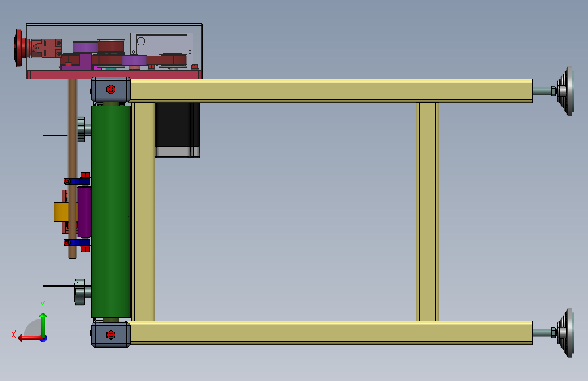This screenshot has height=381, width=588.
Task: Pick the bottom horizontal yellow frame beam
Action: 332,333
